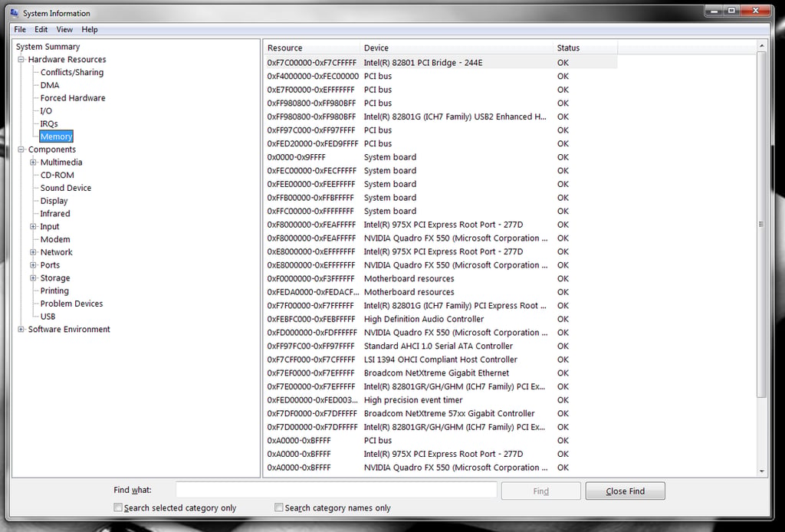Open the Modem category
The width and height of the screenshot is (785, 532).
pyautogui.click(x=55, y=239)
